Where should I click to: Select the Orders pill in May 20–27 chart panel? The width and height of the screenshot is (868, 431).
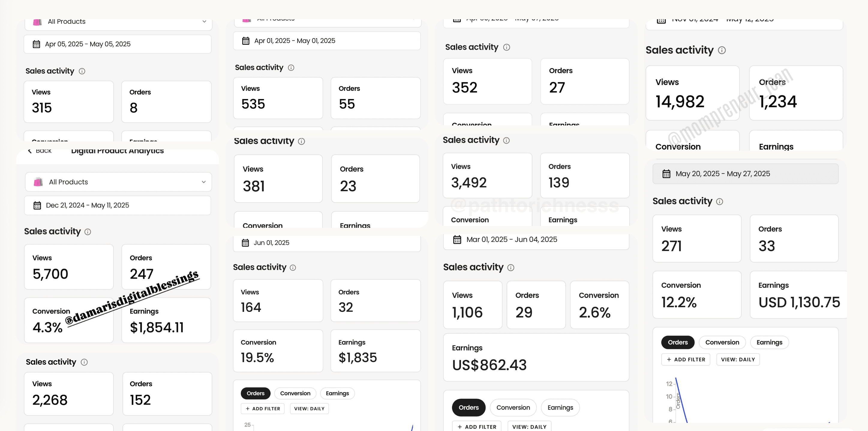pyautogui.click(x=678, y=342)
